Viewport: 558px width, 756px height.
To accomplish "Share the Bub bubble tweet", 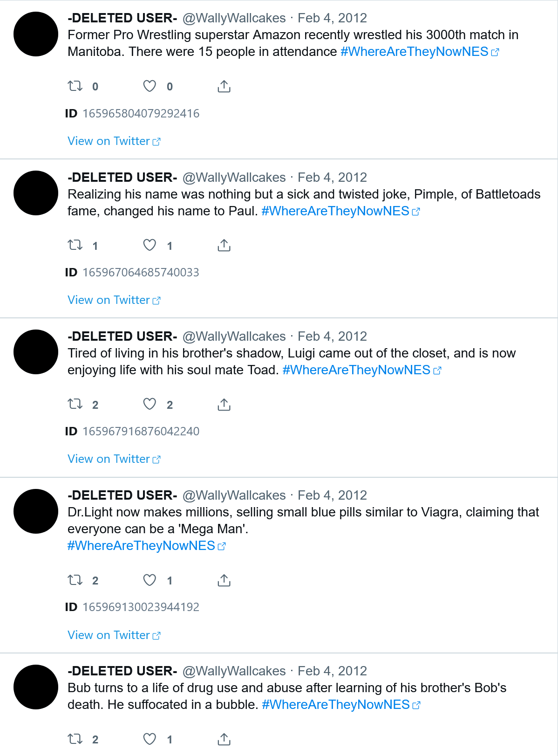I will (x=224, y=739).
